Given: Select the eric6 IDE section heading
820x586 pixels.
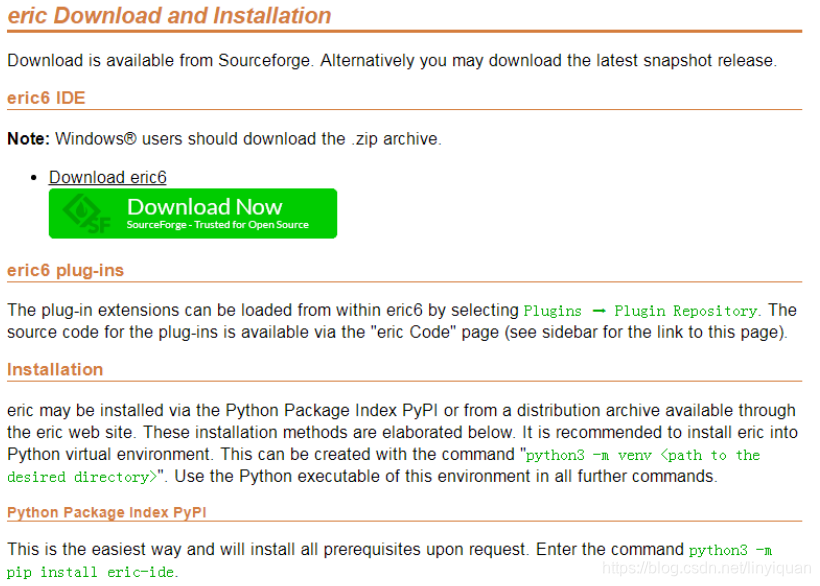Looking at the screenshot, I should click(x=46, y=98).
